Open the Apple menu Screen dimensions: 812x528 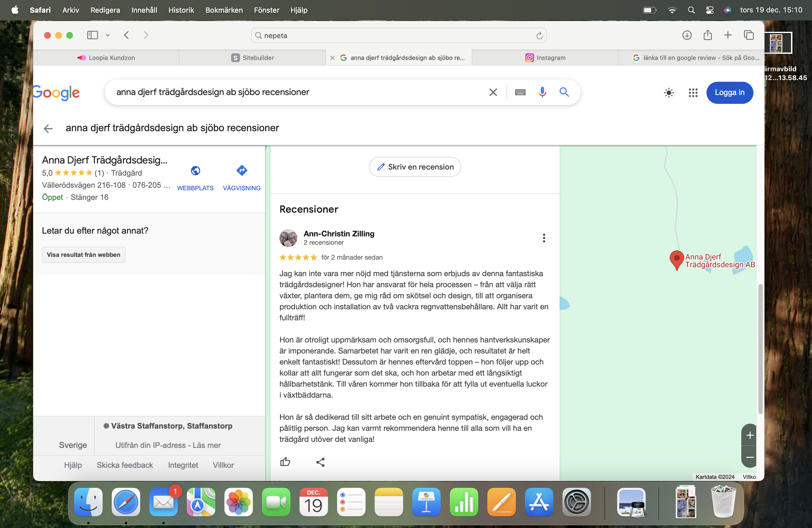(x=15, y=10)
